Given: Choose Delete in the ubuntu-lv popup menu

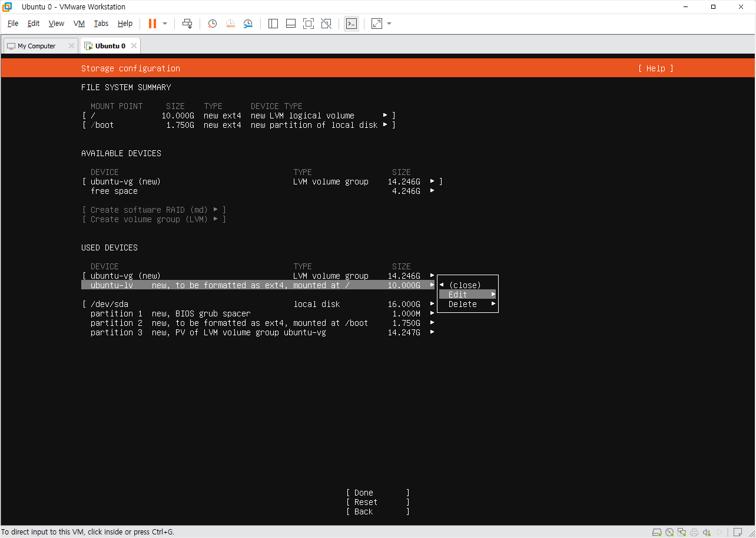Looking at the screenshot, I should (x=468, y=304).
